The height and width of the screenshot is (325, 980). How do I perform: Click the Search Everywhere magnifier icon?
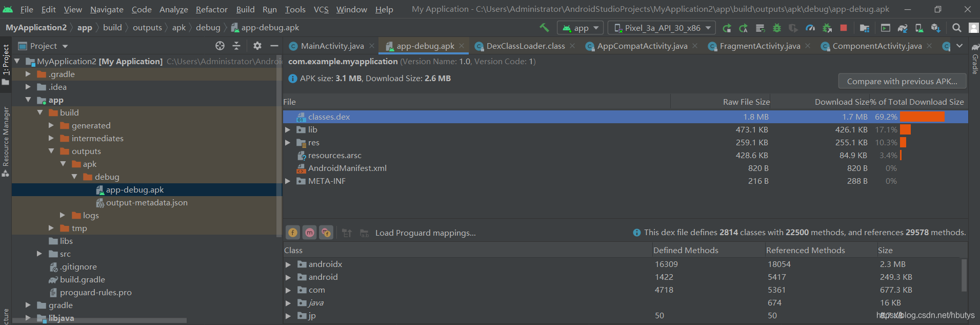point(957,28)
